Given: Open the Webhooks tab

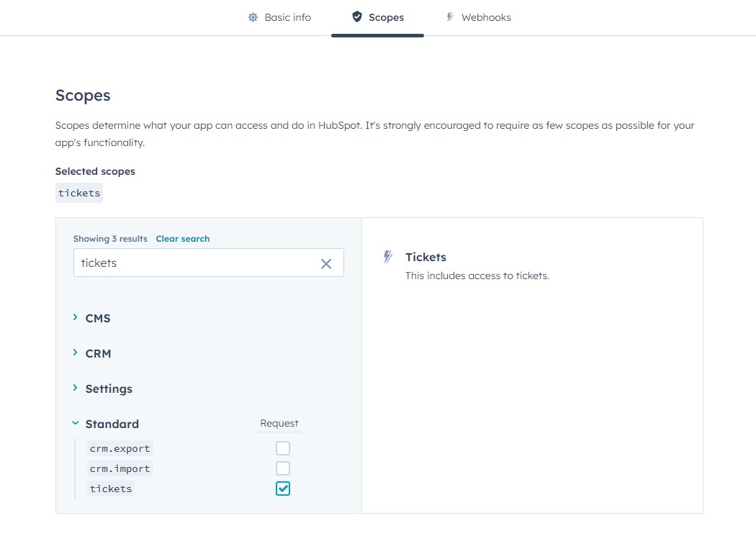Looking at the screenshot, I should (486, 17).
